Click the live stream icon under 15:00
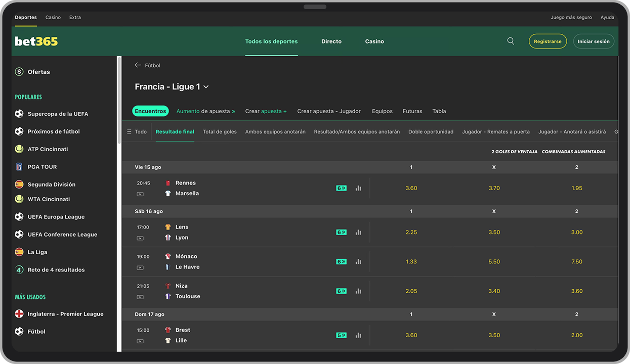Image resolution: width=630 pixels, height=364 pixels. click(140, 341)
